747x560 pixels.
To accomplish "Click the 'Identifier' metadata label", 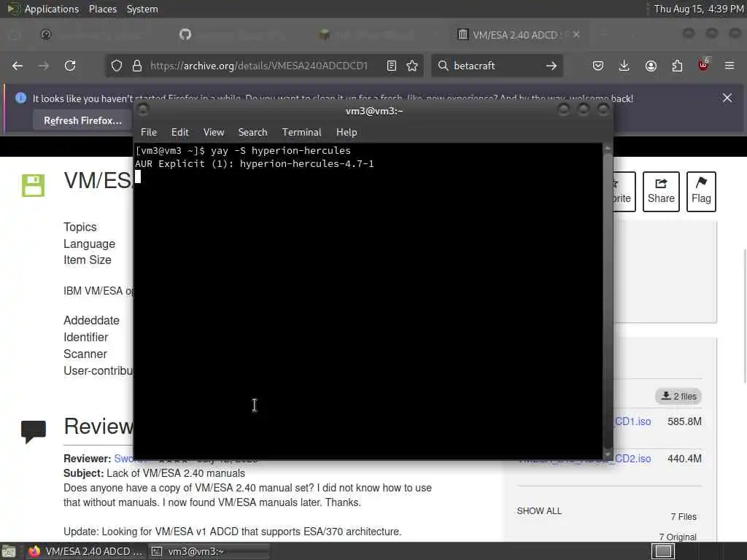I will (86, 337).
